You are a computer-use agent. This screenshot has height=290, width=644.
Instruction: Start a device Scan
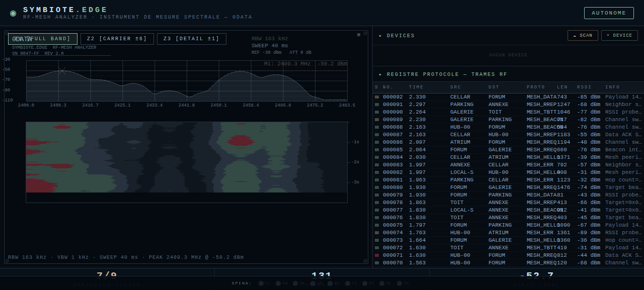click(x=583, y=36)
